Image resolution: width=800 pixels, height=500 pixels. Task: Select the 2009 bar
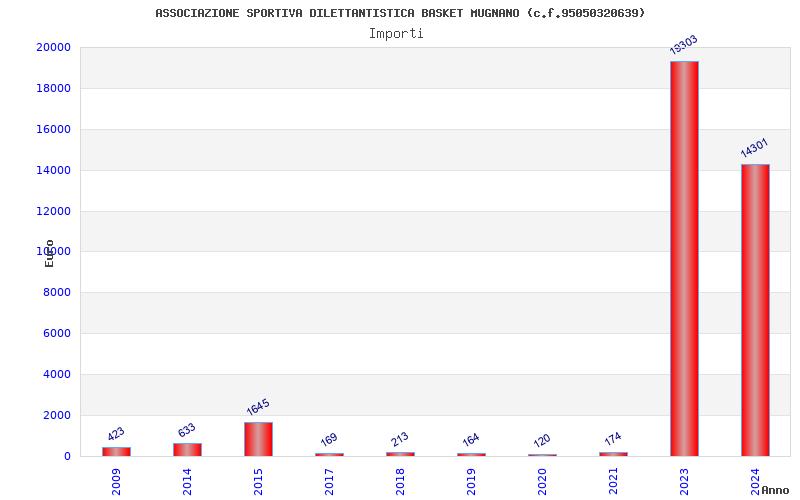116,452
